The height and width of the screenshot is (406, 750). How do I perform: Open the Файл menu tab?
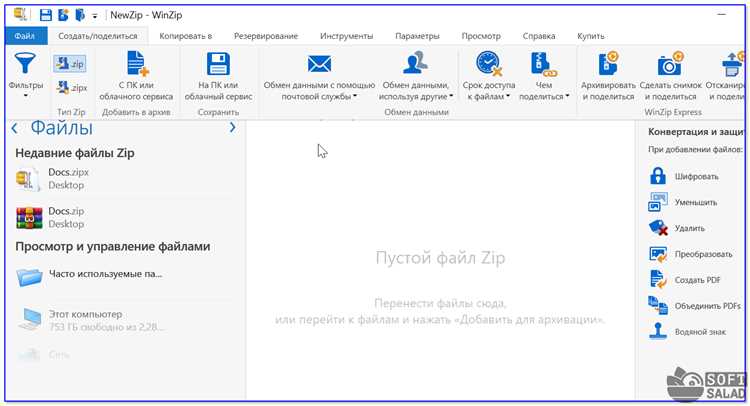[24, 36]
